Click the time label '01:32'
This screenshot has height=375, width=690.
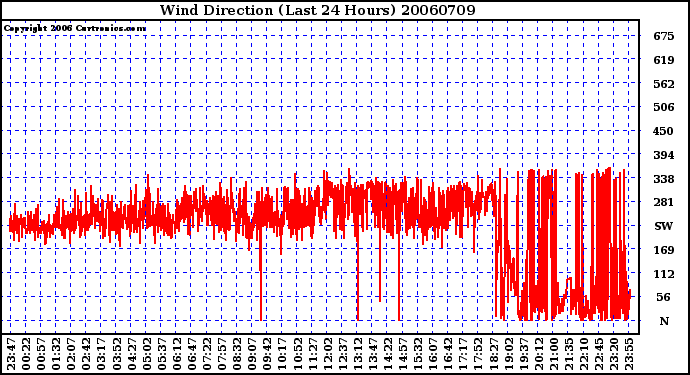click(x=57, y=354)
